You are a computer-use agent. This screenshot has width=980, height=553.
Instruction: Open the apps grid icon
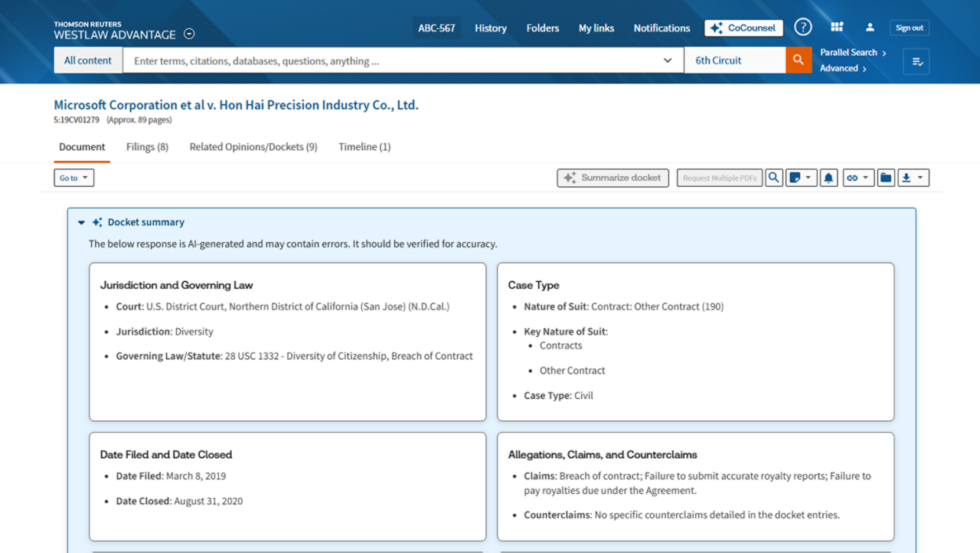pos(837,28)
